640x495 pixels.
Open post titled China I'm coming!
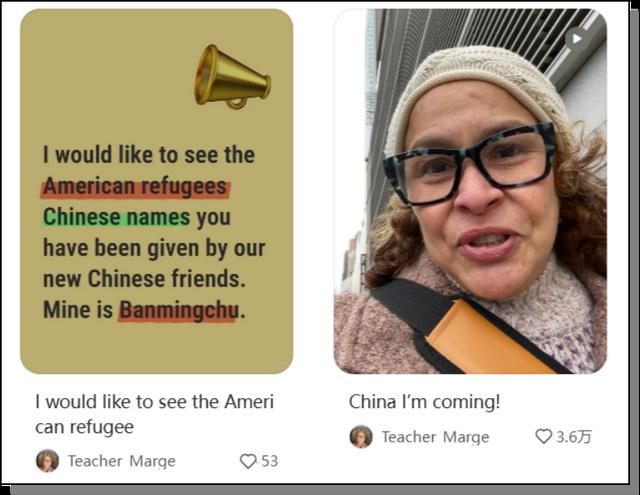point(424,402)
